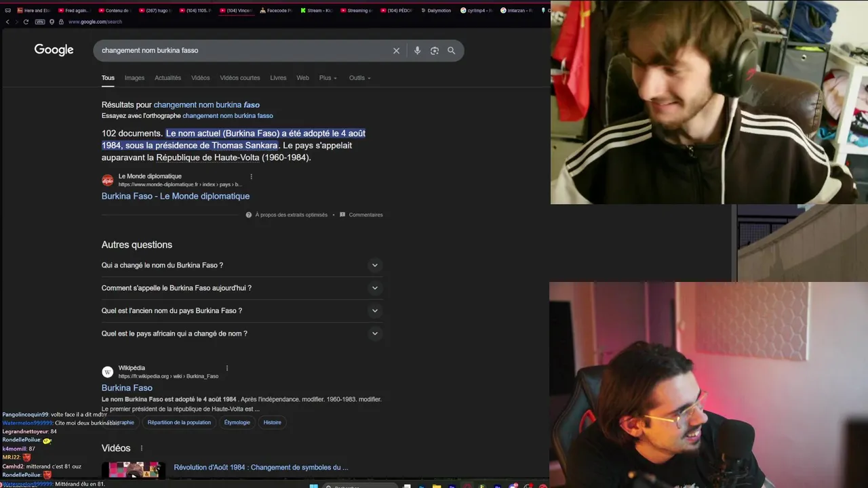Screen dimensions: 868x488
Task: Switch to the 'cyrilmp4' browser tab
Action: coord(477,10)
